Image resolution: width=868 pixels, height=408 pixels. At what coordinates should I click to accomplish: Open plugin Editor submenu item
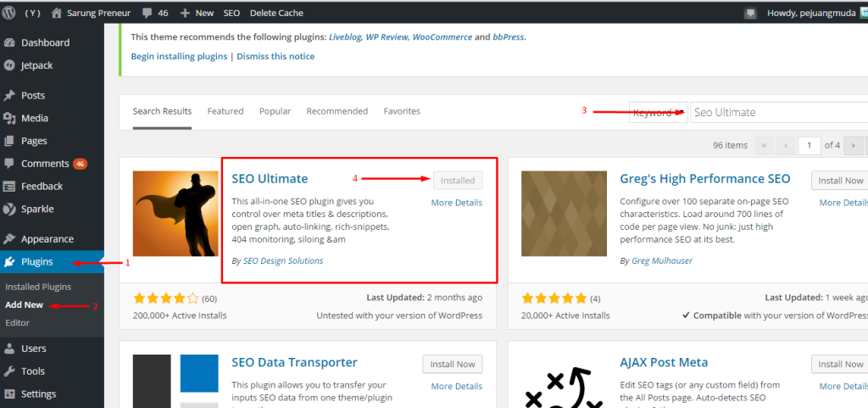pyautogui.click(x=17, y=322)
